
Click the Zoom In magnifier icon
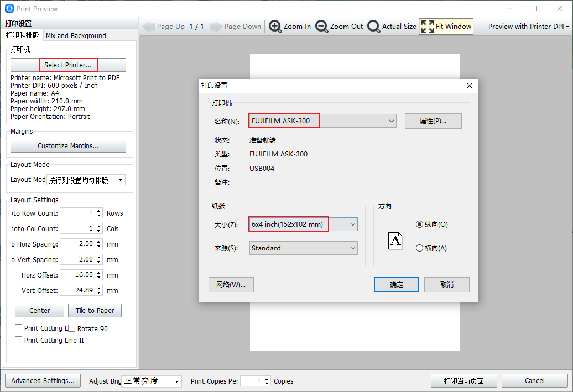pyautogui.click(x=275, y=27)
